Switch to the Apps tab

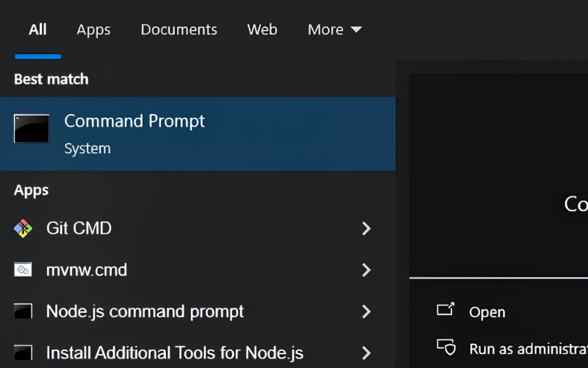(93, 29)
